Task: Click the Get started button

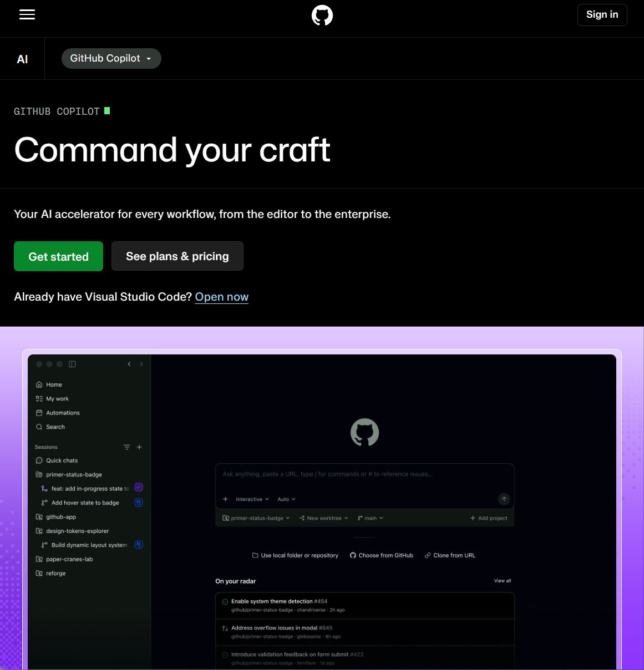Action: [58, 256]
